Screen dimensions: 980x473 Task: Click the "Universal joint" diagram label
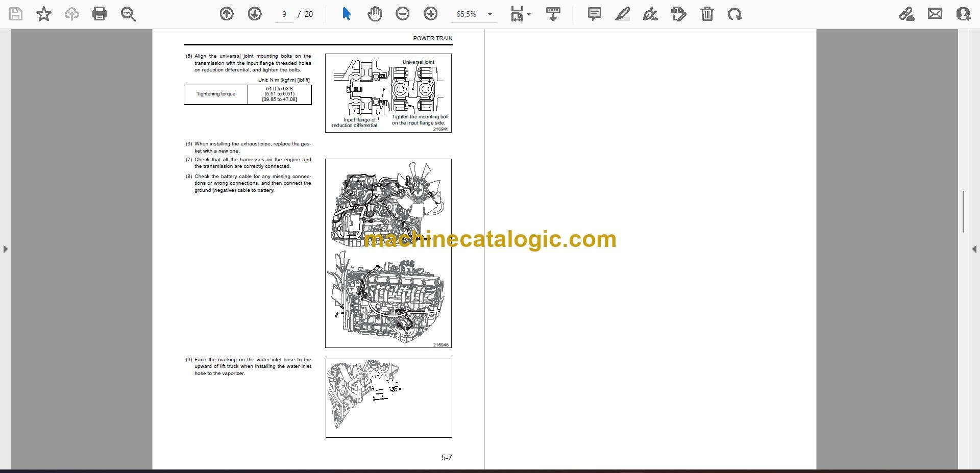pos(419,62)
